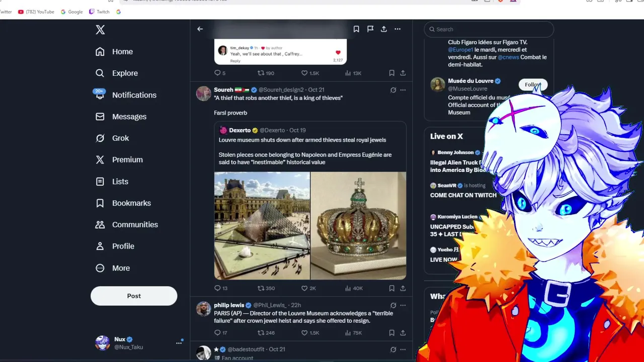This screenshot has width=644, height=362.
Task: Follow Musée du Louvre account
Action: [533, 84]
